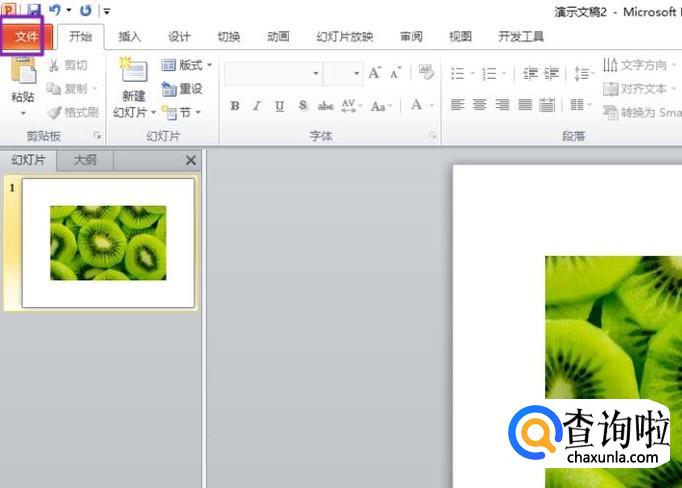Click the 粘贴 paste clipboard icon
The width and height of the screenshot is (682, 488).
(x=23, y=71)
